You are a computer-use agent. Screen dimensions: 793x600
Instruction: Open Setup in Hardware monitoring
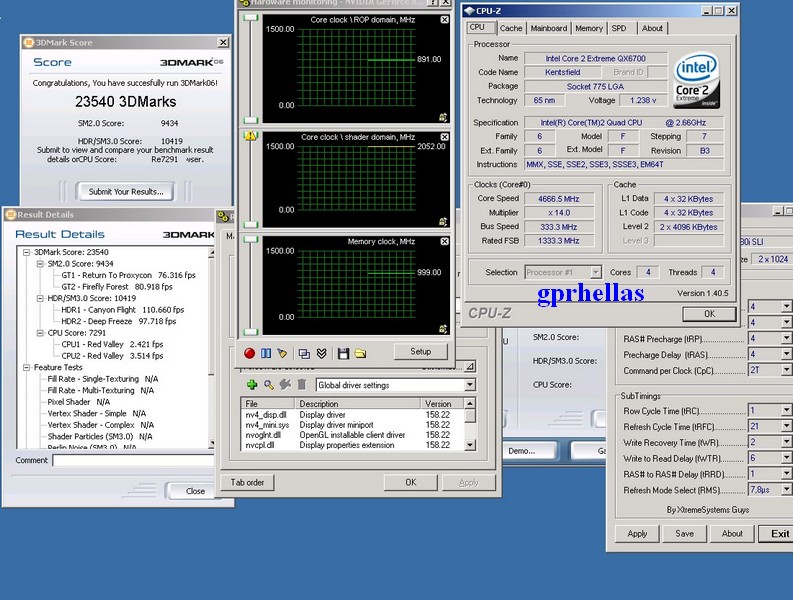tap(420, 351)
